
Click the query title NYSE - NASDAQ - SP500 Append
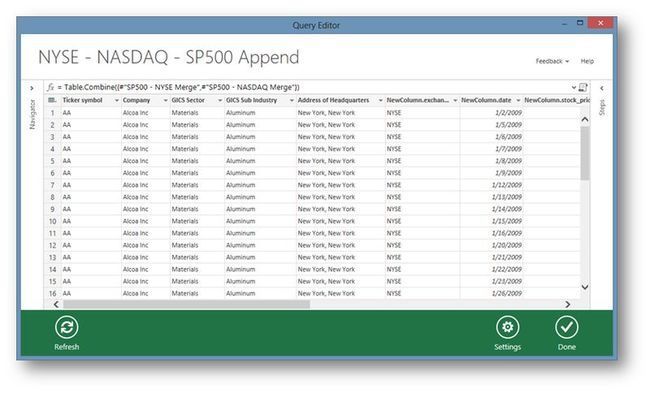pyautogui.click(x=168, y=57)
